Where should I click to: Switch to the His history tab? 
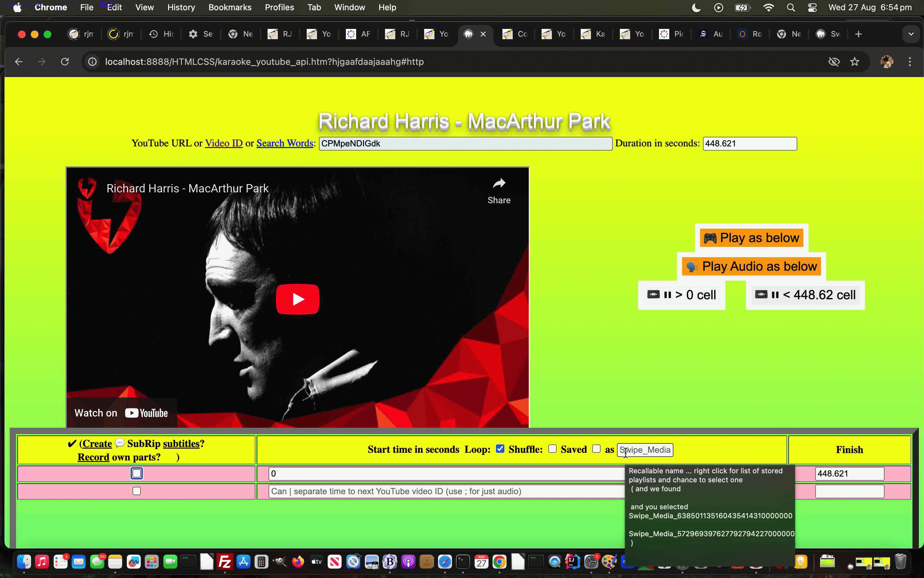click(x=161, y=34)
